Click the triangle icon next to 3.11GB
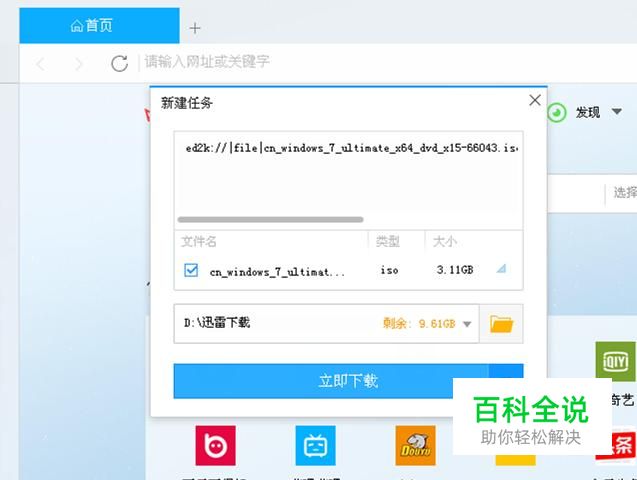The height and width of the screenshot is (480, 637). (x=501, y=268)
